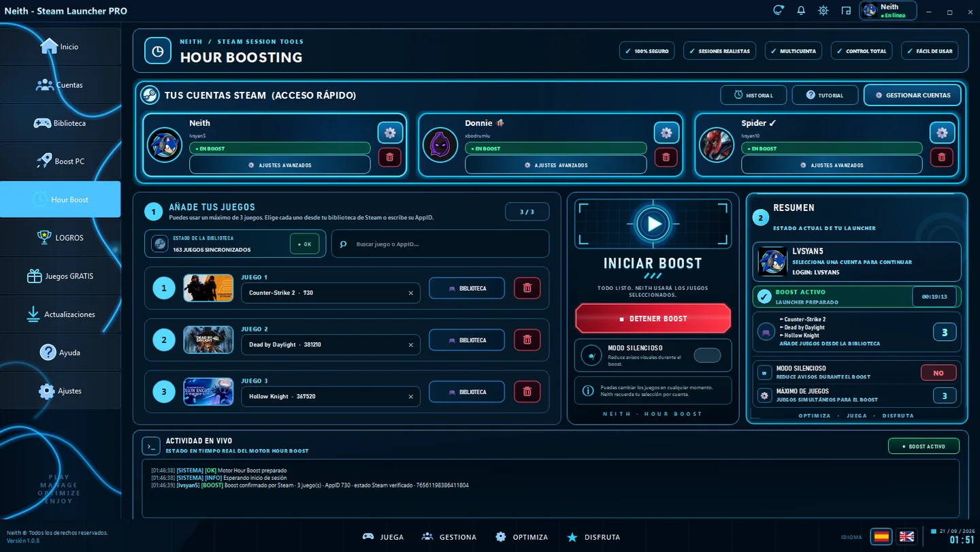Open gear settings for Donnie account
The width and height of the screenshot is (980, 552).
(666, 133)
